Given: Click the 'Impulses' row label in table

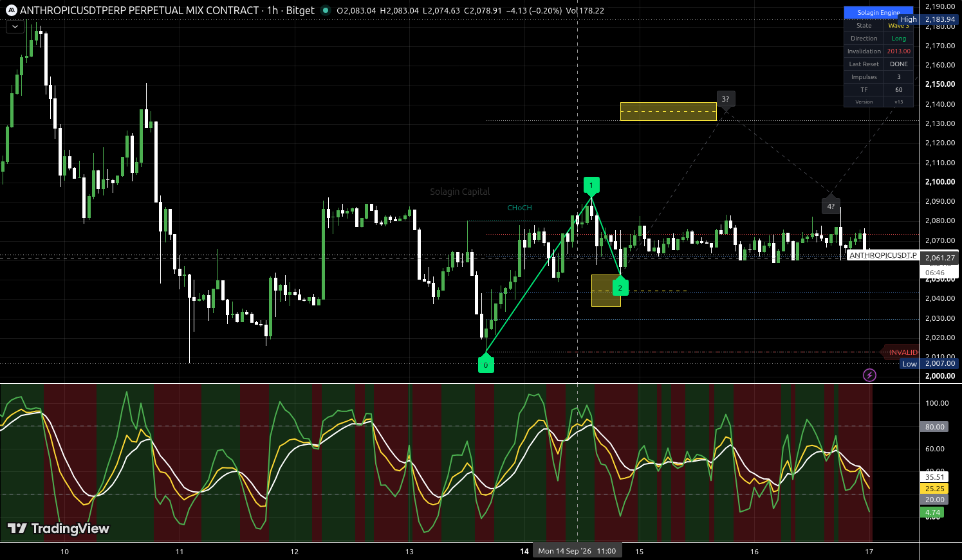Looking at the screenshot, I should 864,77.
